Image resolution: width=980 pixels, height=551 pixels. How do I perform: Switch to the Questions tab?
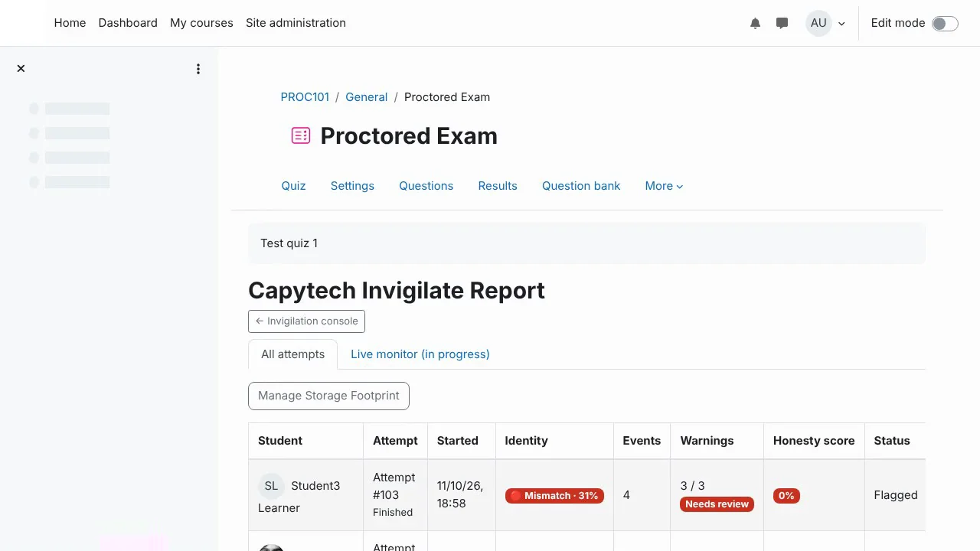pos(426,186)
